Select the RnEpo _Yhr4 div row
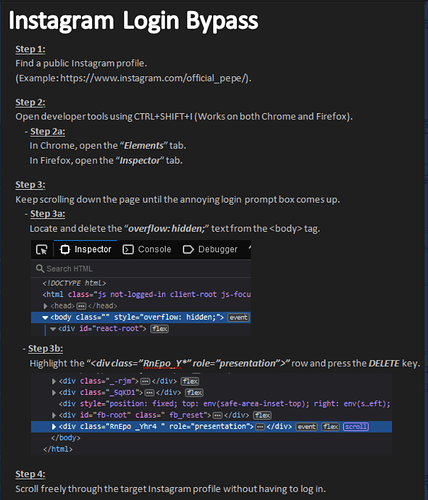Screen dimensions: 428x500 coord(211,427)
